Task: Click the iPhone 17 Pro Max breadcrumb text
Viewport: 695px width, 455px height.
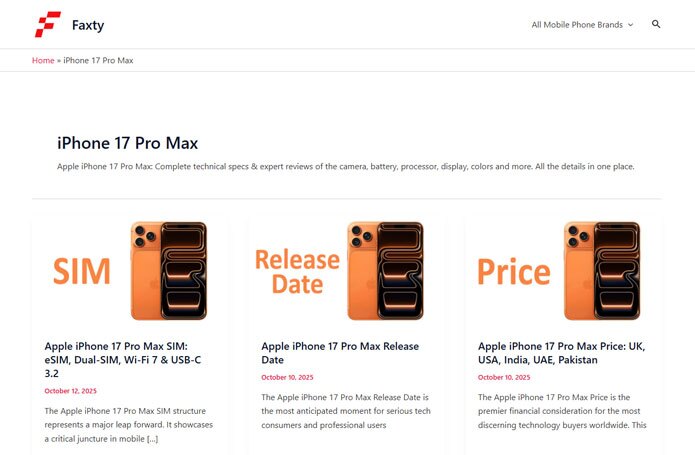Action: 98,60
